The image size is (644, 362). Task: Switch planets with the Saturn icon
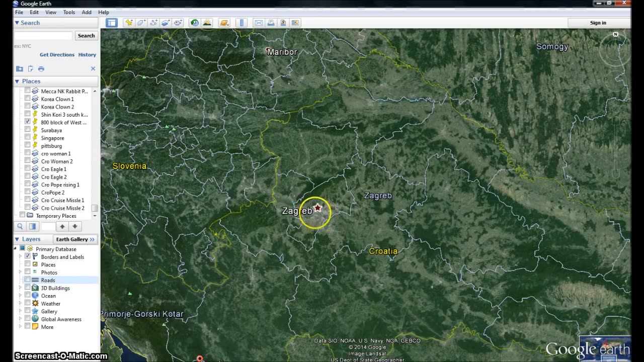point(224,23)
